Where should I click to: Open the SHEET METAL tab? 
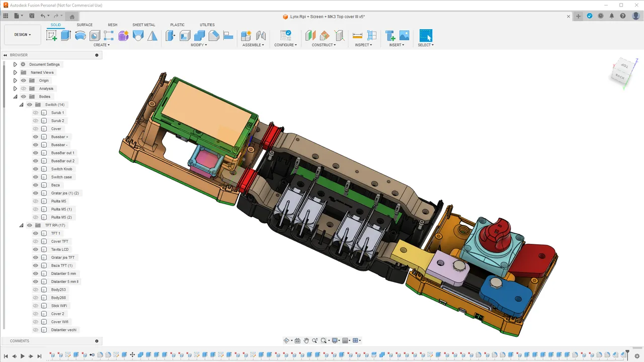click(x=144, y=25)
